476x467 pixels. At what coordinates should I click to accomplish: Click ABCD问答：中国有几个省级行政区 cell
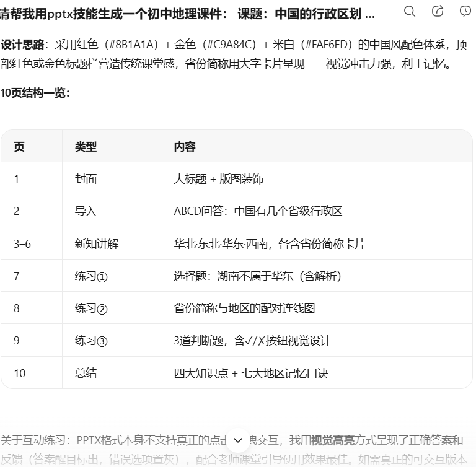tap(317, 211)
